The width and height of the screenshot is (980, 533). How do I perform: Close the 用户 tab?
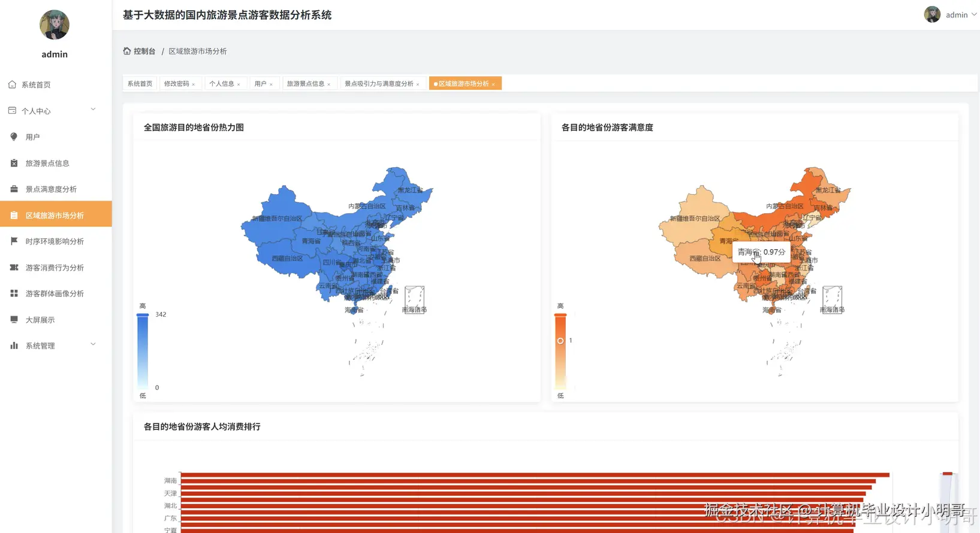271,84
